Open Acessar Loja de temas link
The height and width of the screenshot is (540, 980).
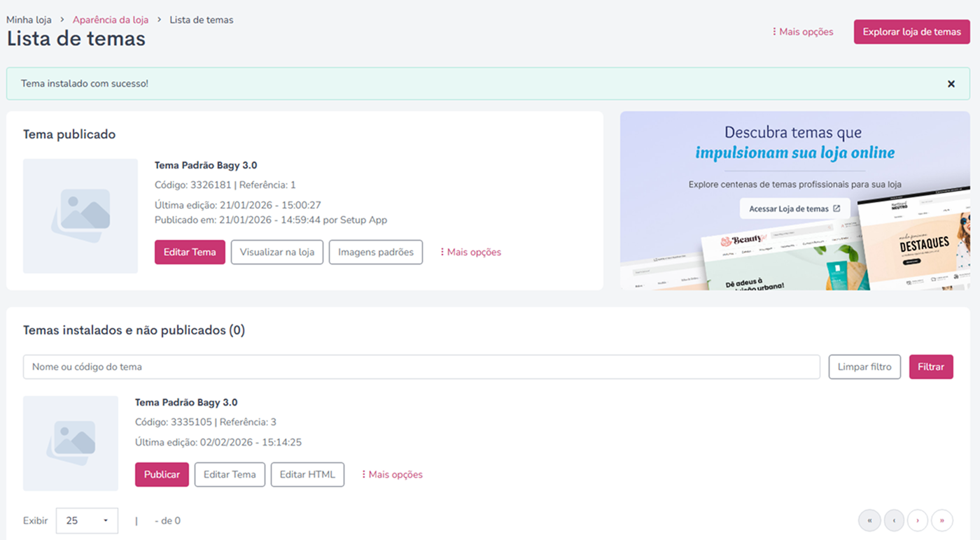tap(795, 208)
